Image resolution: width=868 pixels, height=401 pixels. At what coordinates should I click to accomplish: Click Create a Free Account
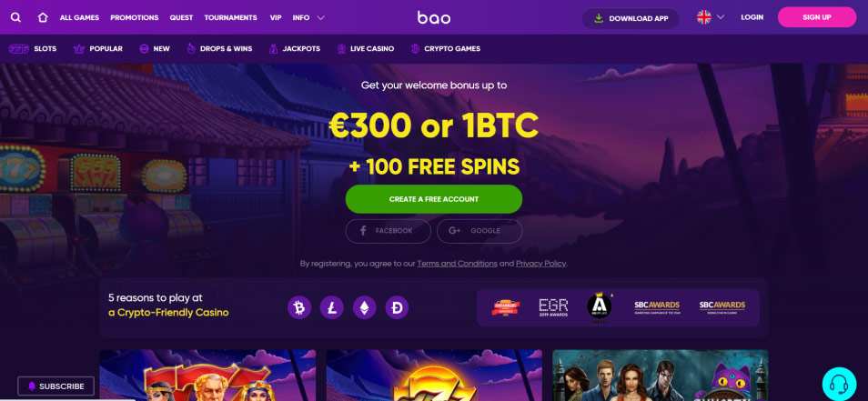tap(434, 199)
